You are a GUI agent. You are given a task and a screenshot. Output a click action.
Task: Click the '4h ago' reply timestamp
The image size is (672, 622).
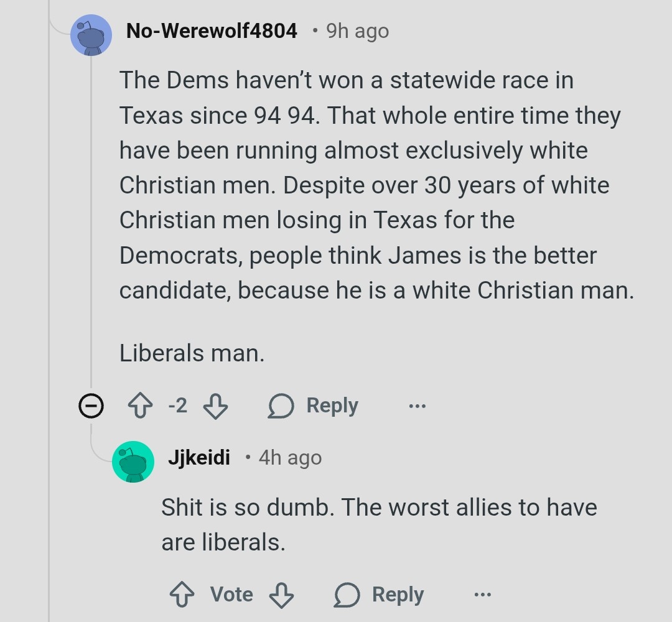[290, 458]
